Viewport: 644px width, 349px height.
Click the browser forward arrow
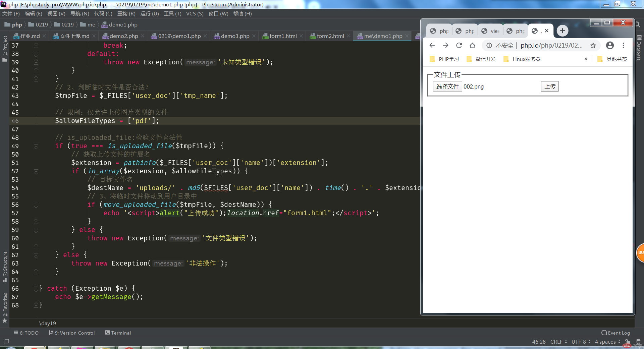click(445, 45)
